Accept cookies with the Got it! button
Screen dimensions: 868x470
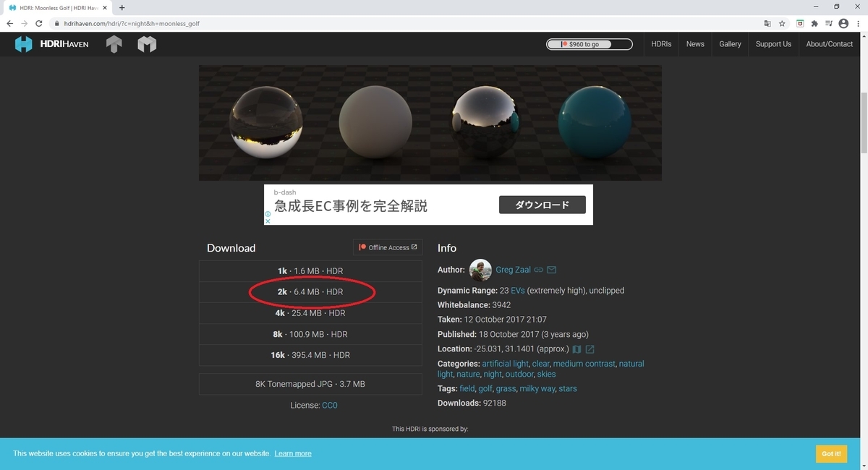[x=830, y=453]
